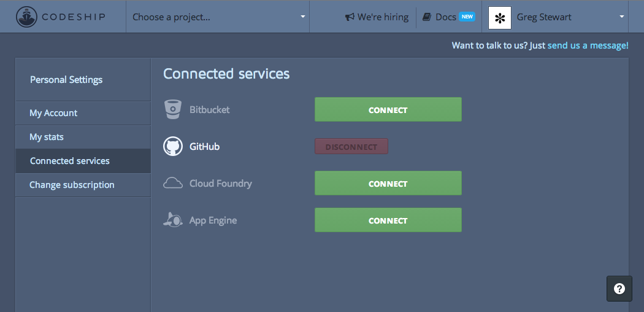Image resolution: width=644 pixels, height=312 pixels.
Task: Click the Bitbucket service label
Action: [210, 110]
